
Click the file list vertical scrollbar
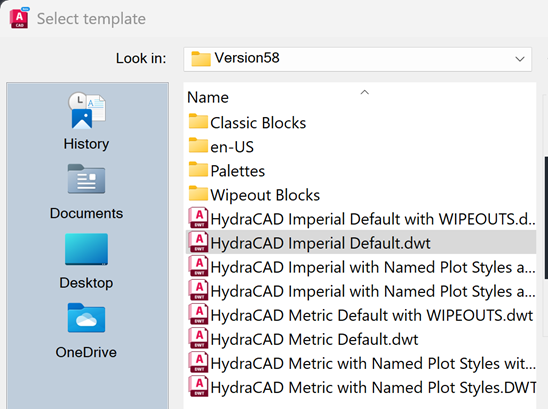546,217
